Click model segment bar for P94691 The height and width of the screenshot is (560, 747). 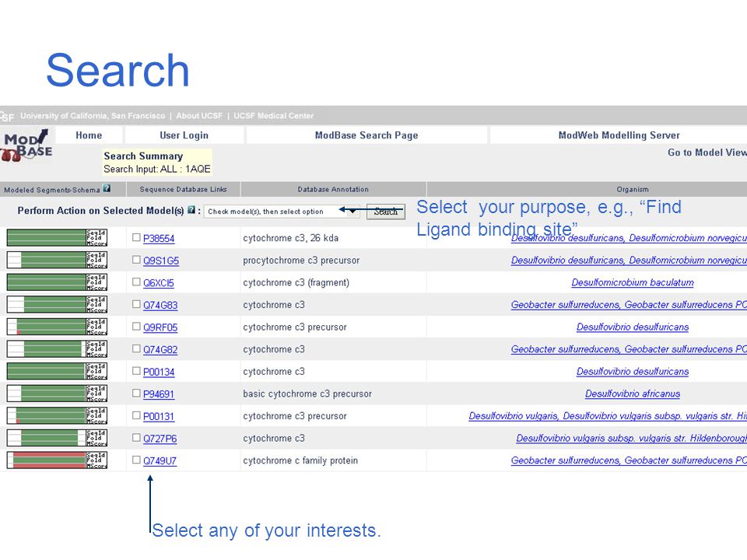click(x=57, y=394)
